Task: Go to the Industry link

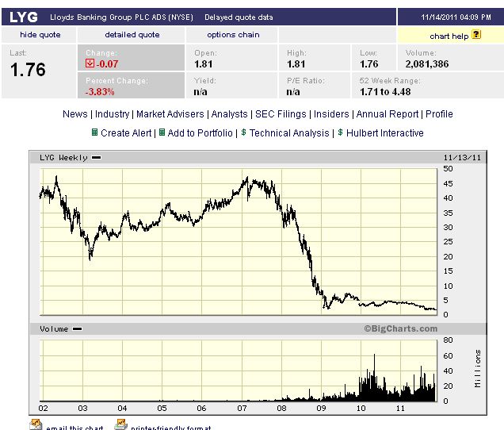Action: (x=112, y=114)
